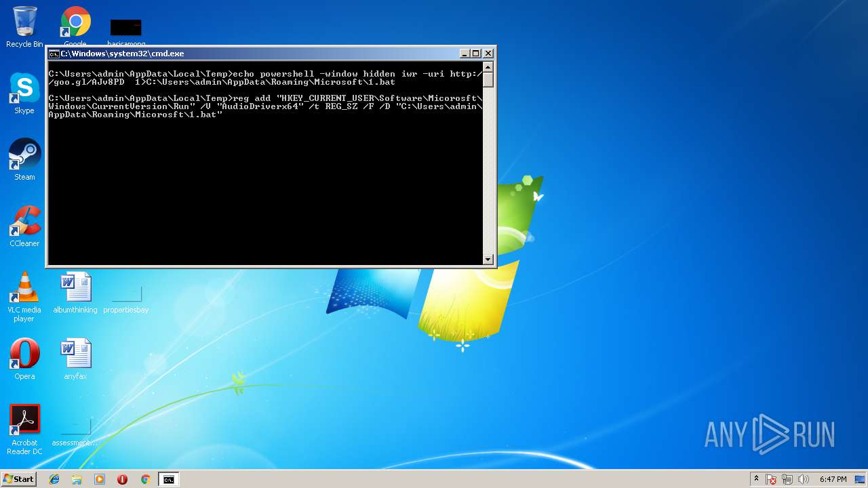Open the network tray icon
The image size is (868, 488).
[787, 479]
